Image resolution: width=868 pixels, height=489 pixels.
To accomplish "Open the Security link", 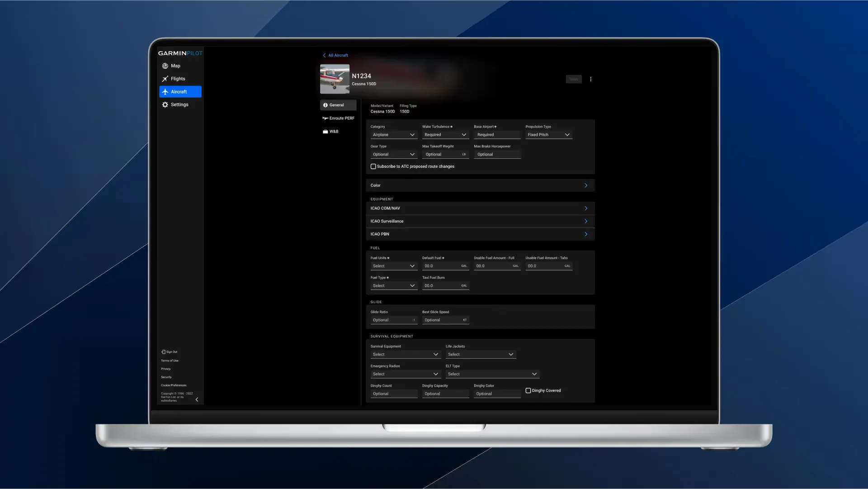I will coord(166,377).
